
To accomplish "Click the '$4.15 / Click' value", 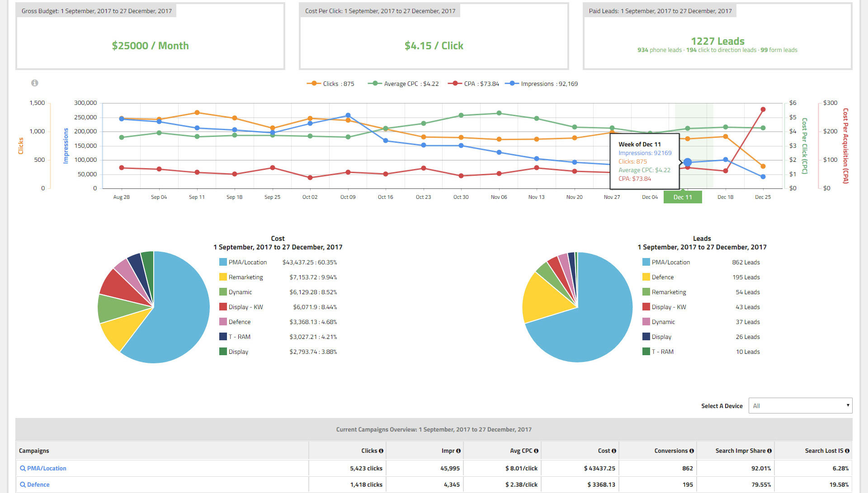I will tap(434, 46).
